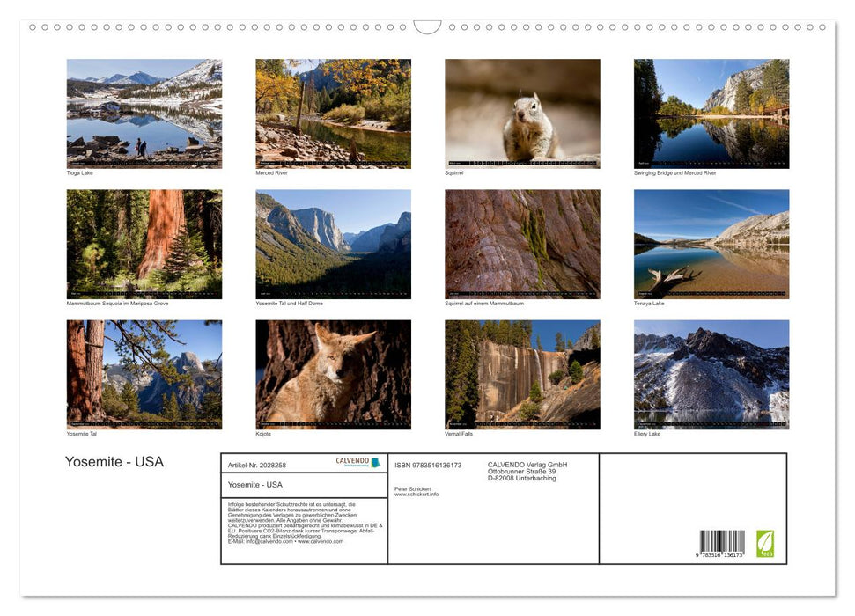855x616 pixels.
Task: Open the Yosemite Tal und Half Dome photo
Action: (x=333, y=244)
